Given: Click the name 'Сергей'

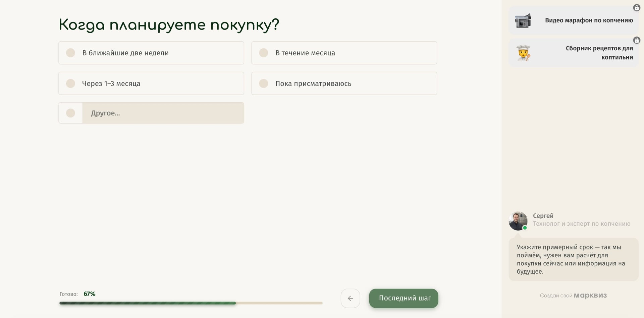Looking at the screenshot, I should pyautogui.click(x=543, y=216).
